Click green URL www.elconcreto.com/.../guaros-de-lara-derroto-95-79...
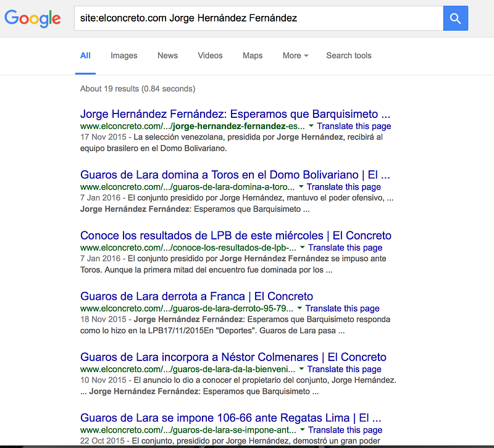 coord(186,309)
